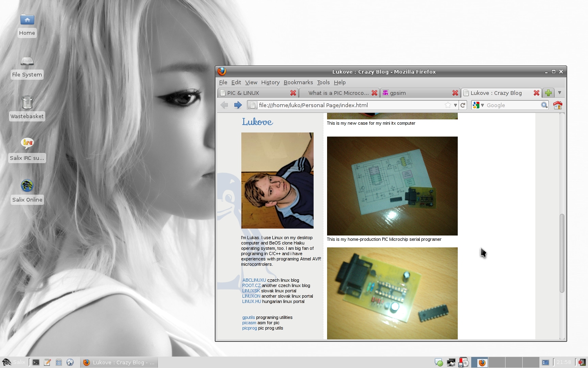Follow the LINUX.HU link
The image size is (588, 368).
tap(252, 301)
